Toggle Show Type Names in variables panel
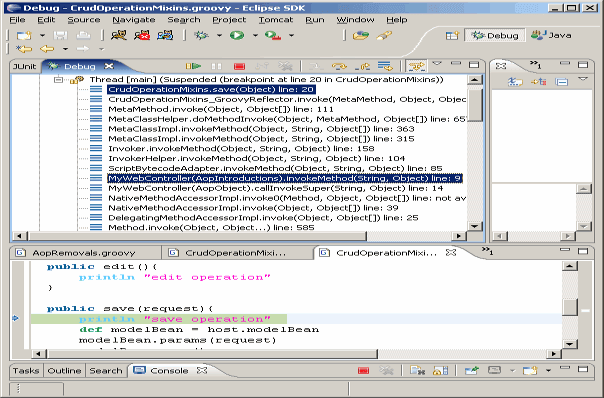Screen dimensions: 604x398 [515, 81]
